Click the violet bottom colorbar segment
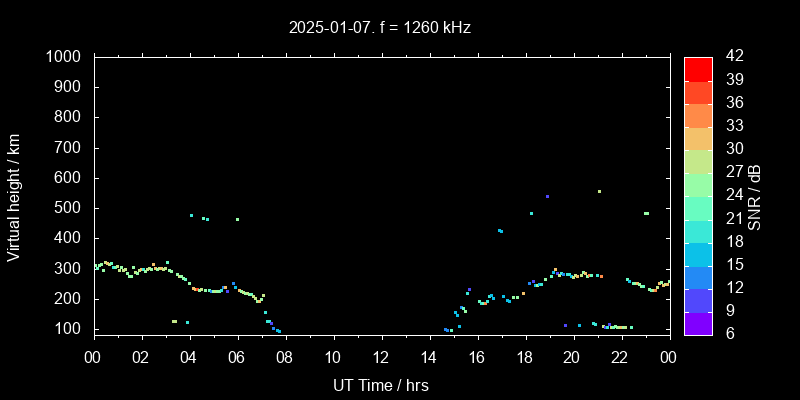The image size is (800, 400). [x=698, y=322]
